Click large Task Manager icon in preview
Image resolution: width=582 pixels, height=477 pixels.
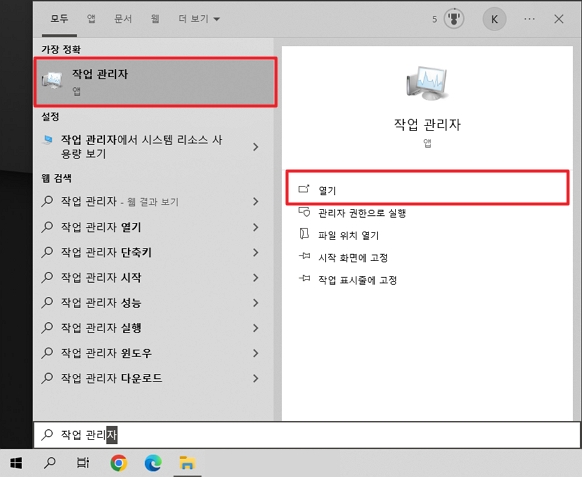point(427,84)
